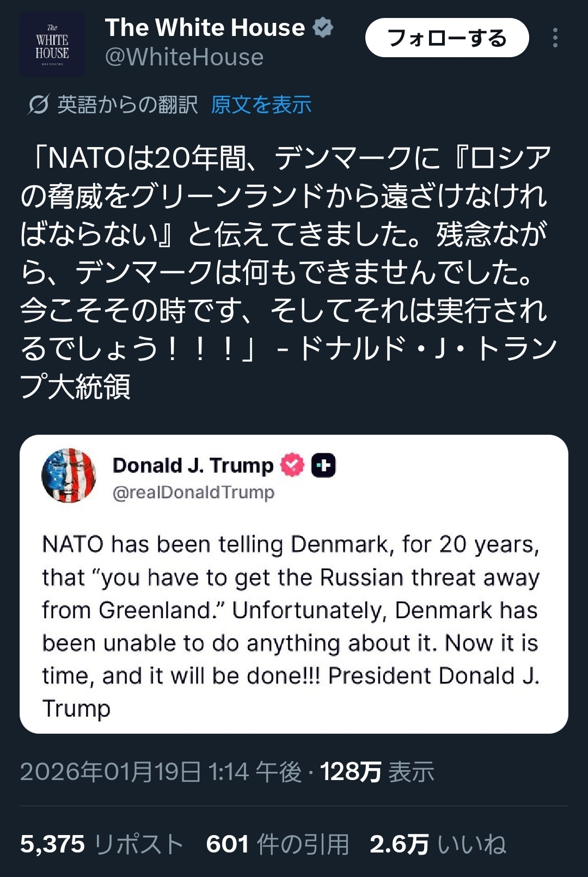Show the 2.6万 いいね likes list
This screenshot has height=877, width=588.
[x=438, y=844]
